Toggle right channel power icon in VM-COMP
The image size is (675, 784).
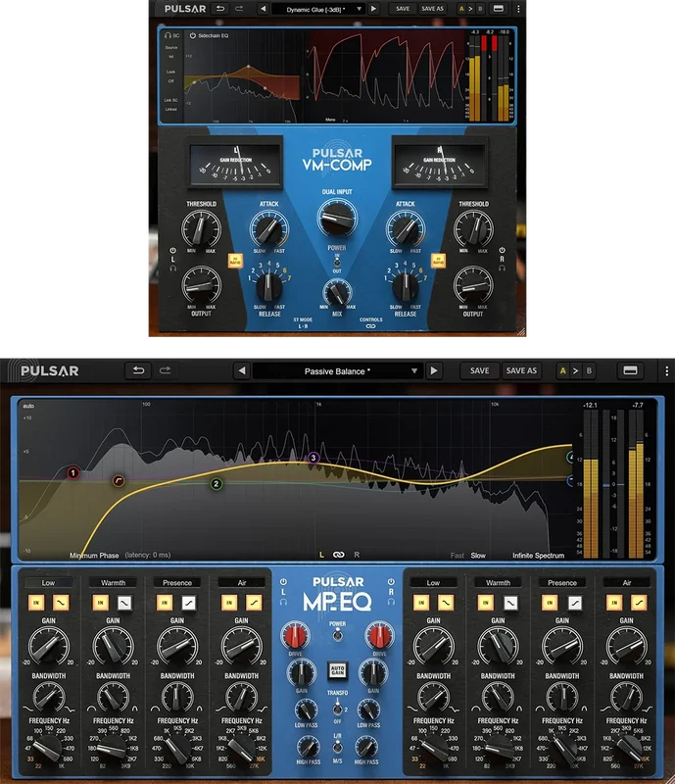(502, 250)
